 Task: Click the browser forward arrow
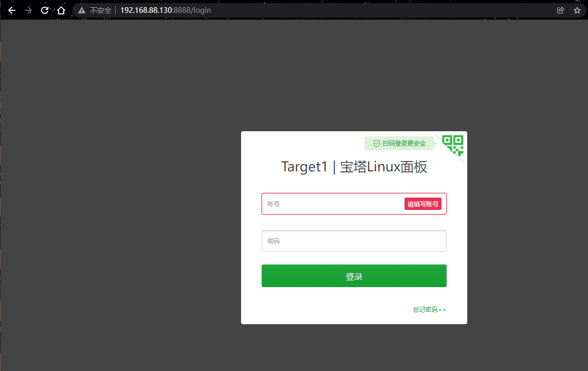[28, 10]
